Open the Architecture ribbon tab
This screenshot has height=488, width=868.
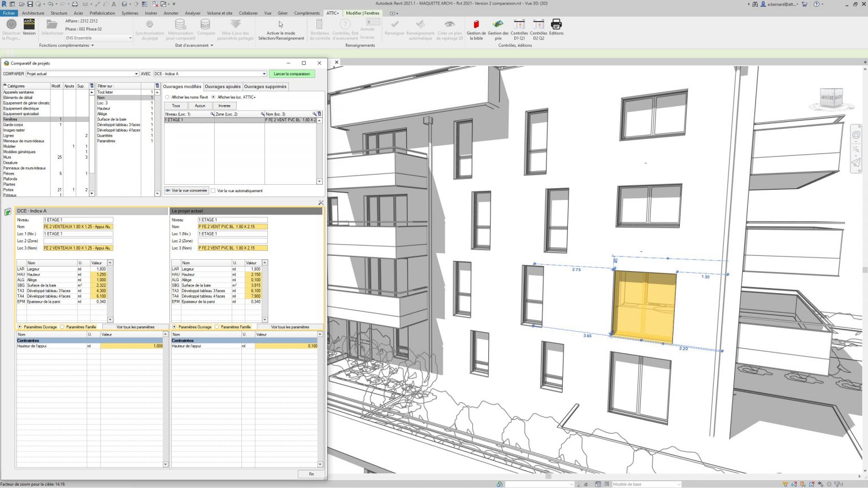33,12
